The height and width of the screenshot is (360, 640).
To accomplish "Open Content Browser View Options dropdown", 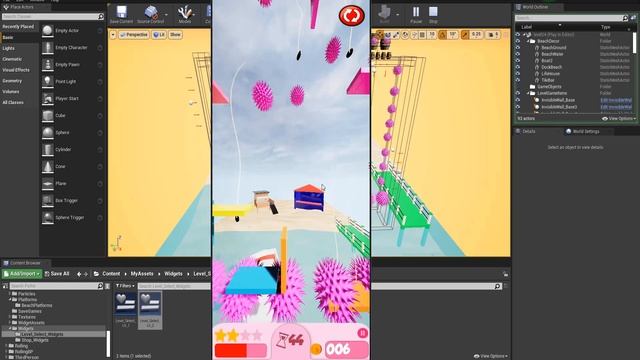I will (x=491, y=356).
